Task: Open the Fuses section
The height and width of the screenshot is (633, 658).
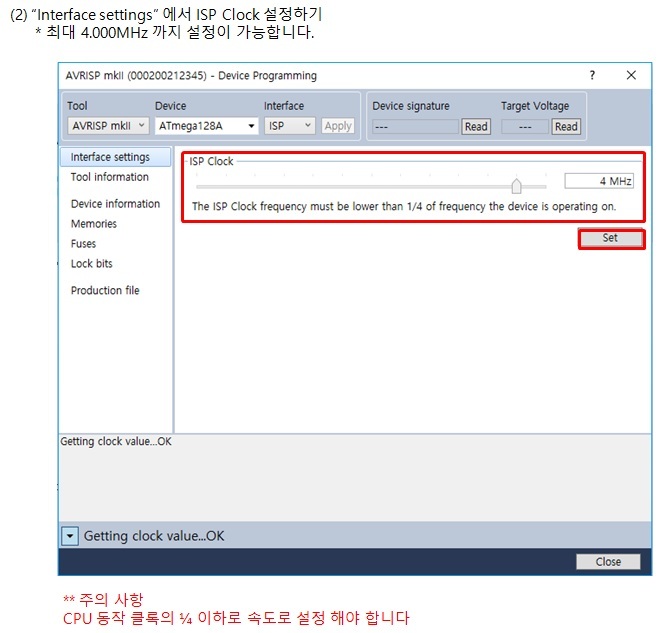Action: point(83,244)
